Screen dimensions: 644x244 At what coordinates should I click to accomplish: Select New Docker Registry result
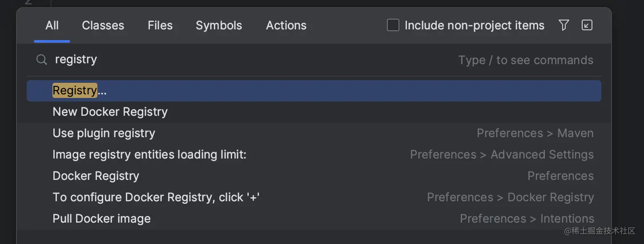pyautogui.click(x=110, y=112)
